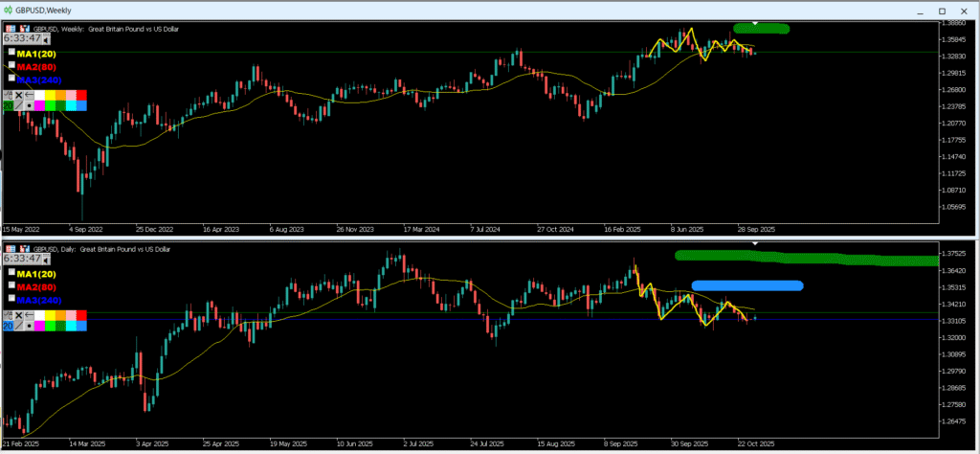Click the left arrow icon in Weekly palette
The image size is (980, 454).
click(x=31, y=94)
